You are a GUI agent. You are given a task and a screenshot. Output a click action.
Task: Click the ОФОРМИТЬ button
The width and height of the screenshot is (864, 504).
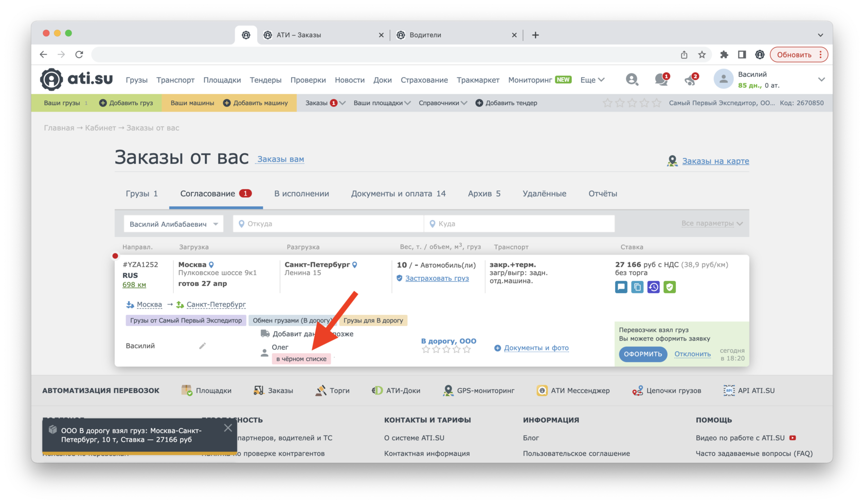pyautogui.click(x=643, y=354)
